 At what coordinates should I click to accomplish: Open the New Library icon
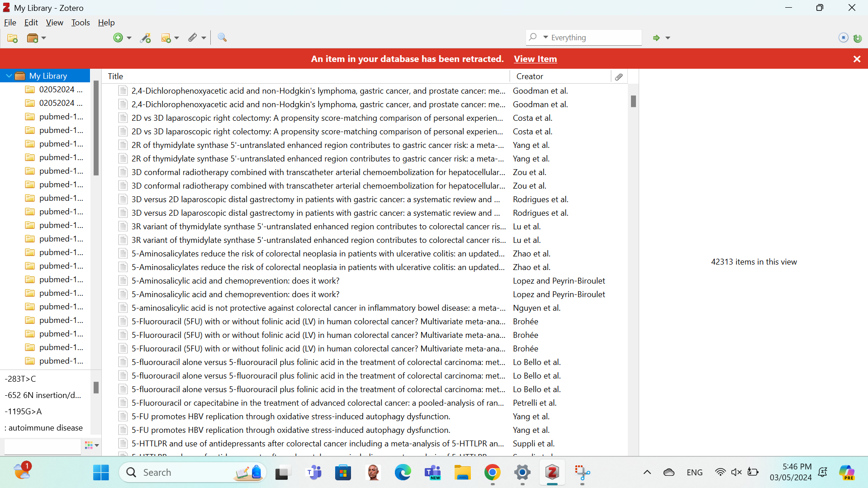33,38
